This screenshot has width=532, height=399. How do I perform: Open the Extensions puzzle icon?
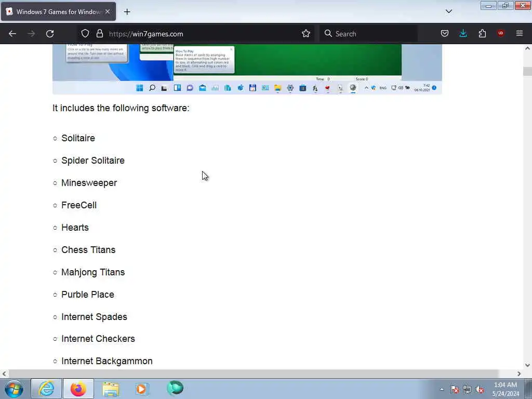point(482,34)
